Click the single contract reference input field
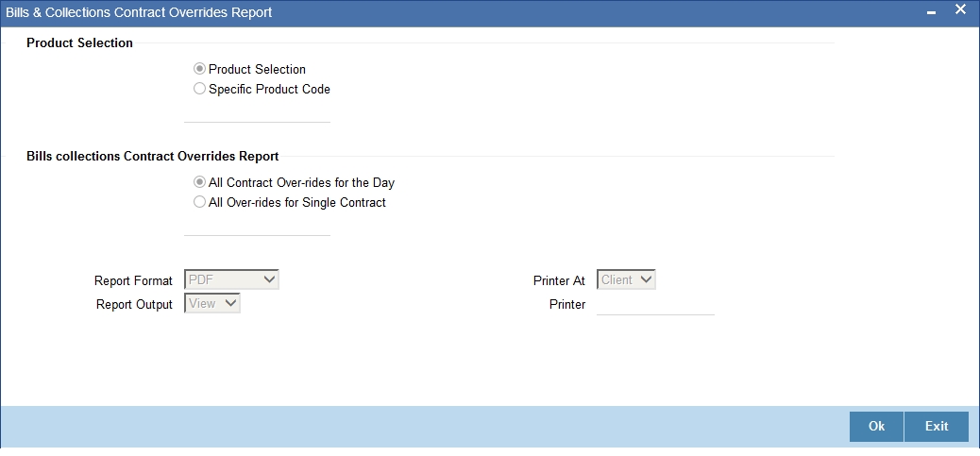The image size is (980, 456). click(x=257, y=226)
